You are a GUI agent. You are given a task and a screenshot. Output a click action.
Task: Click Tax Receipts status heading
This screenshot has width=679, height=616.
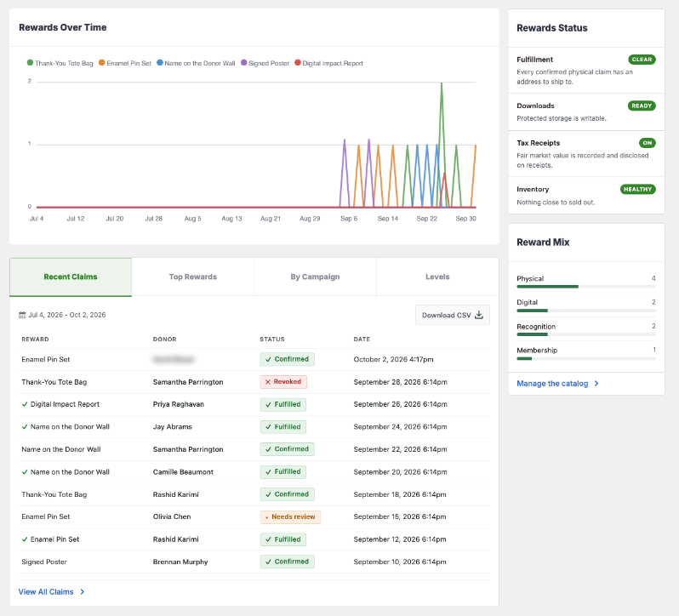539,143
